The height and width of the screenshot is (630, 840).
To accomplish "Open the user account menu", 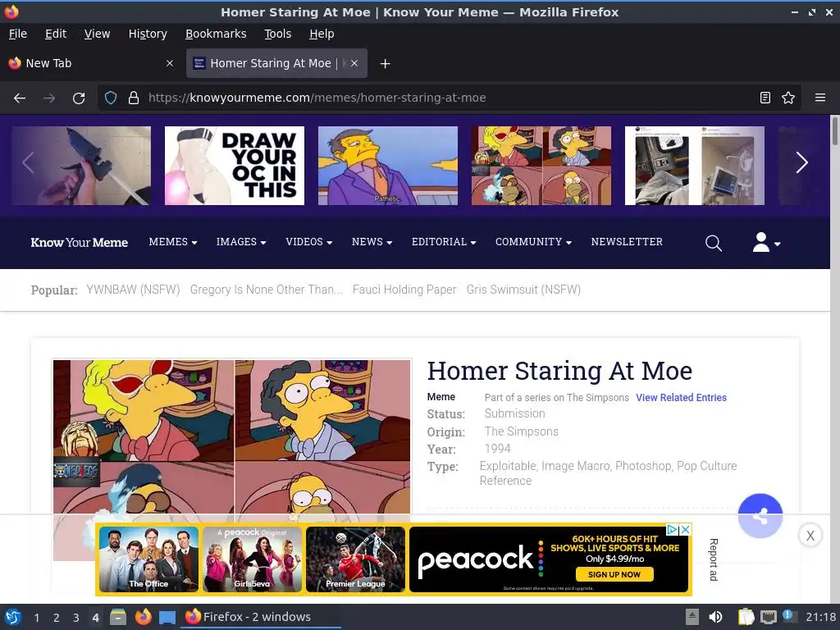I will (766, 243).
